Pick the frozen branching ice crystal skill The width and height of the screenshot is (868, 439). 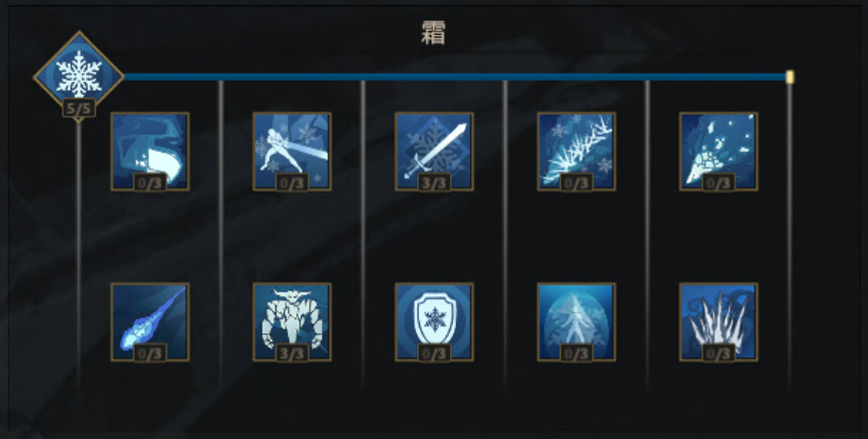577,152
